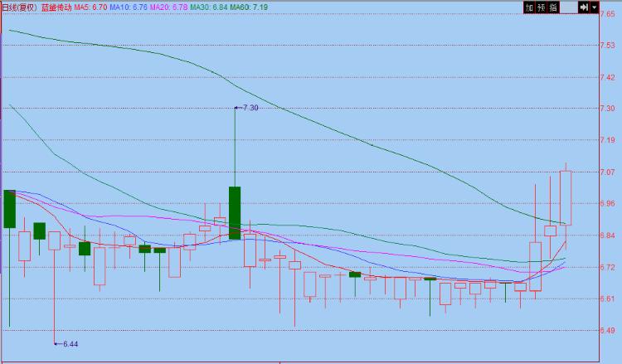Click the 6.44 low price marker
This screenshot has width=622, height=364.
[x=66, y=344]
